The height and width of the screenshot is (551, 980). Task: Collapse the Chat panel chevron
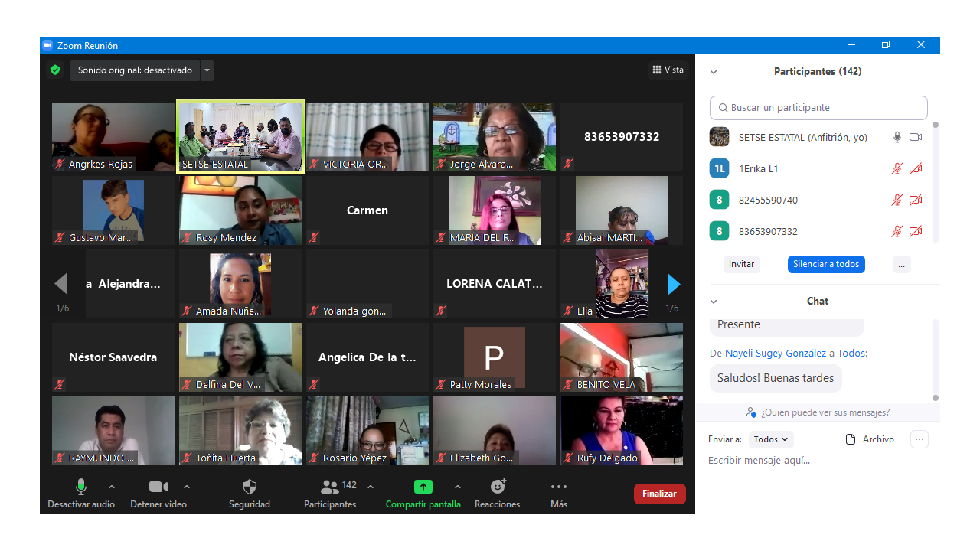(714, 302)
